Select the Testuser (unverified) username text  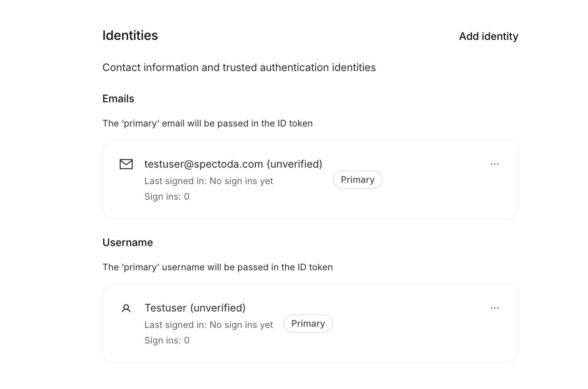pyautogui.click(x=195, y=308)
